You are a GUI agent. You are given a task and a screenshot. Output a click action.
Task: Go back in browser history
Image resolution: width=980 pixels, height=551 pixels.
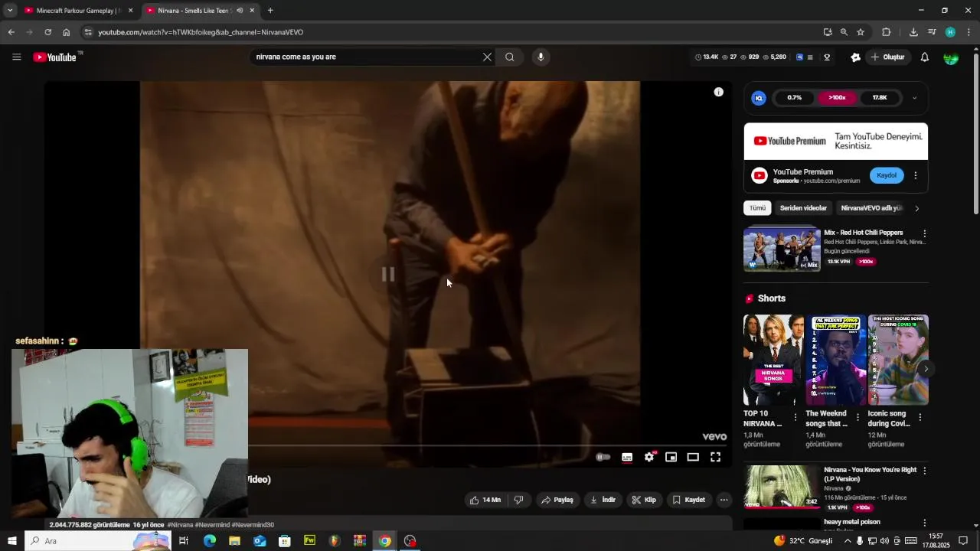[11, 32]
